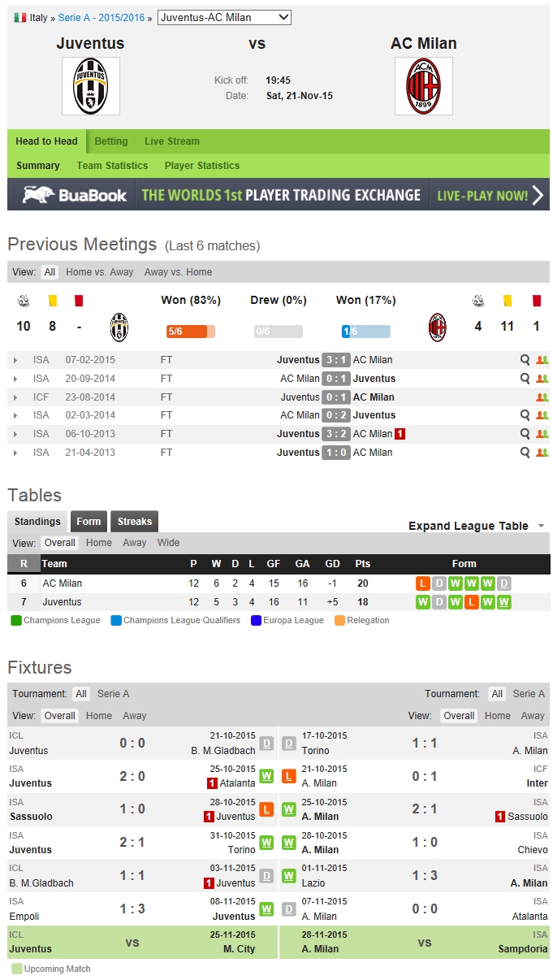Open the Juventus-AC Milan match dropdown
Screen dimensions: 553x980
pyautogui.click(x=224, y=17)
